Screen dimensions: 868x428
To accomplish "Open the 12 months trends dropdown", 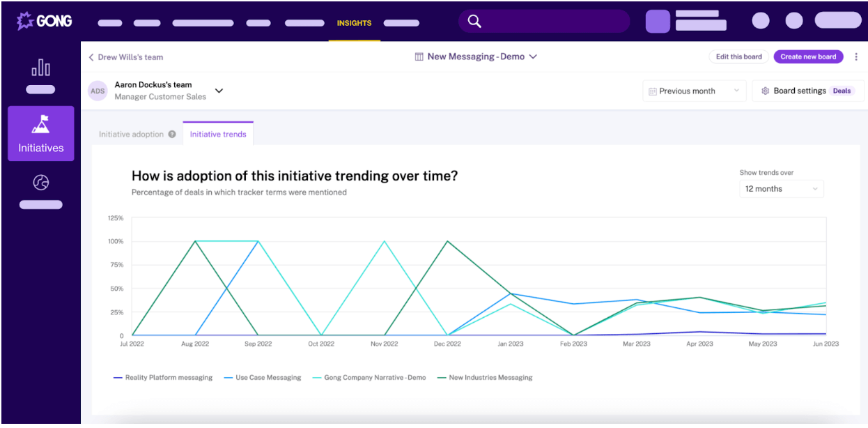I will pos(782,189).
